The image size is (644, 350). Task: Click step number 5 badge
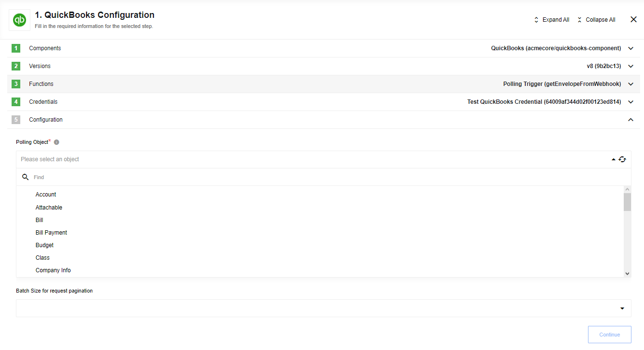click(16, 120)
